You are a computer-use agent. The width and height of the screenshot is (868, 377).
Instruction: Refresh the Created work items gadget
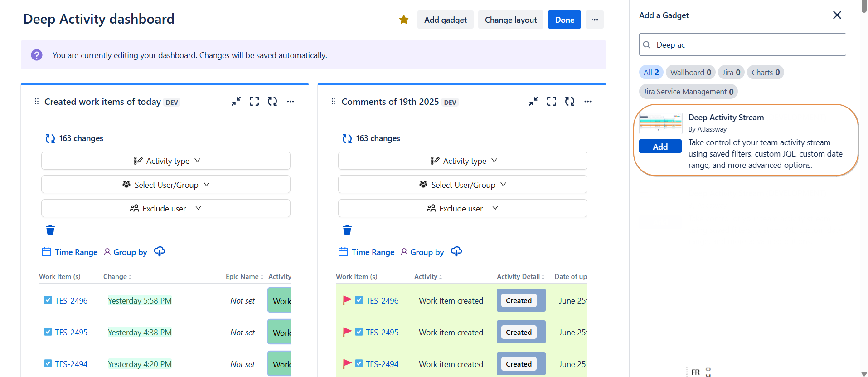[x=272, y=101]
